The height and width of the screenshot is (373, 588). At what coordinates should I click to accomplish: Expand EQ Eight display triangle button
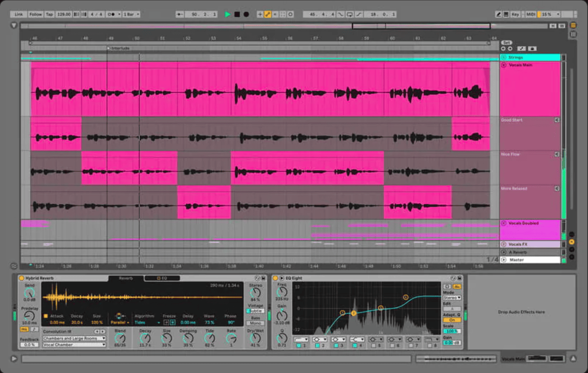pos(282,278)
